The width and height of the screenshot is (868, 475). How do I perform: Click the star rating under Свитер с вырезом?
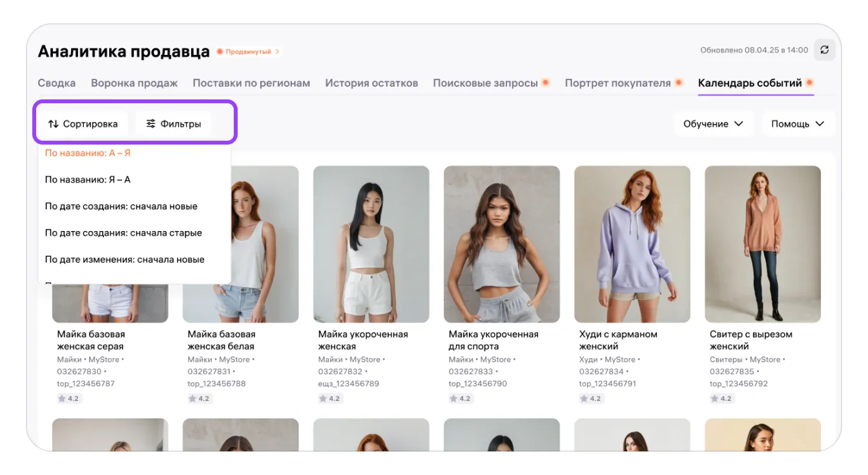(721, 398)
